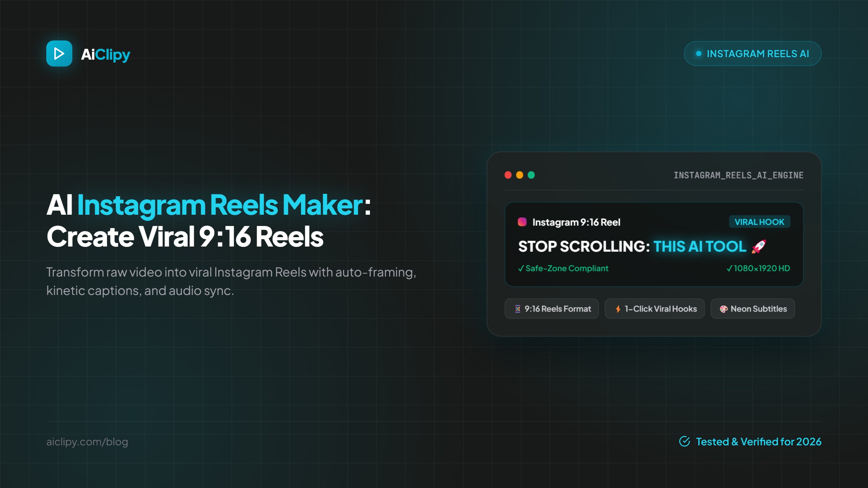Viewport: 868px width, 488px height.
Task: Click the red window dot
Action: point(508,175)
